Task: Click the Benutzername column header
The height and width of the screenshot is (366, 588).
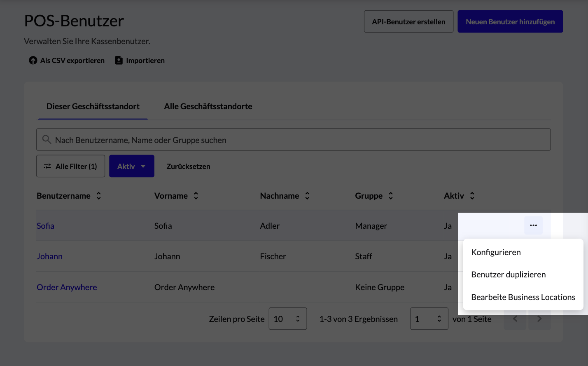Action: click(63, 196)
